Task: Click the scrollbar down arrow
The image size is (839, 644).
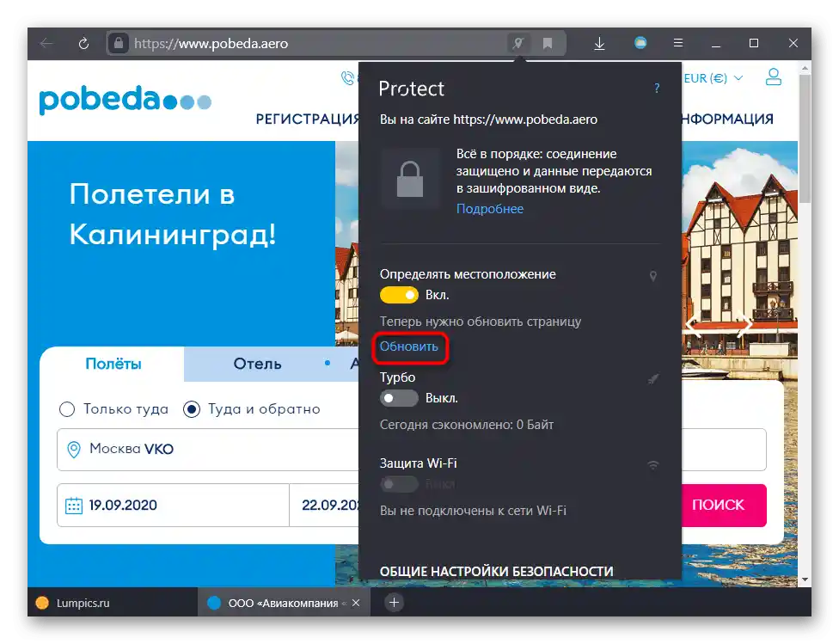Action: tap(805, 580)
